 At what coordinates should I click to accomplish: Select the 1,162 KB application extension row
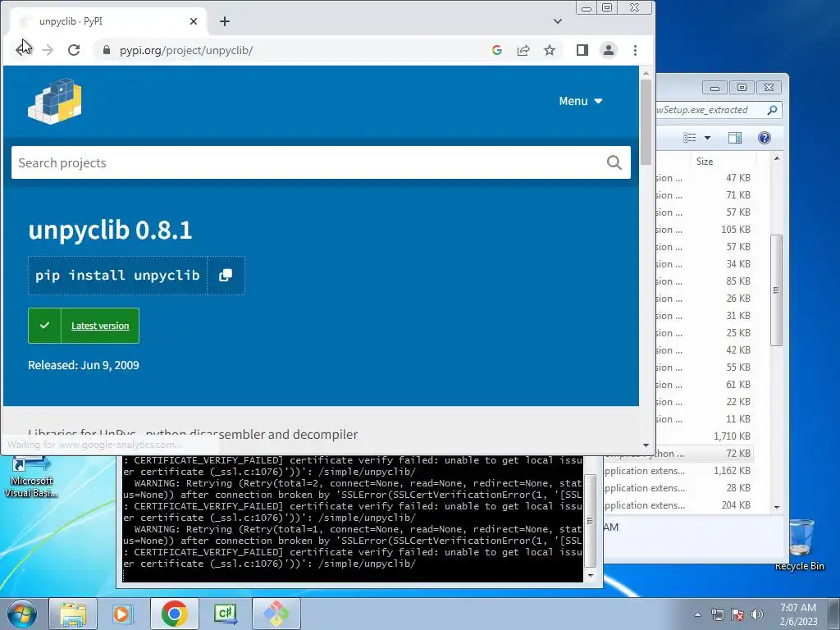point(679,470)
